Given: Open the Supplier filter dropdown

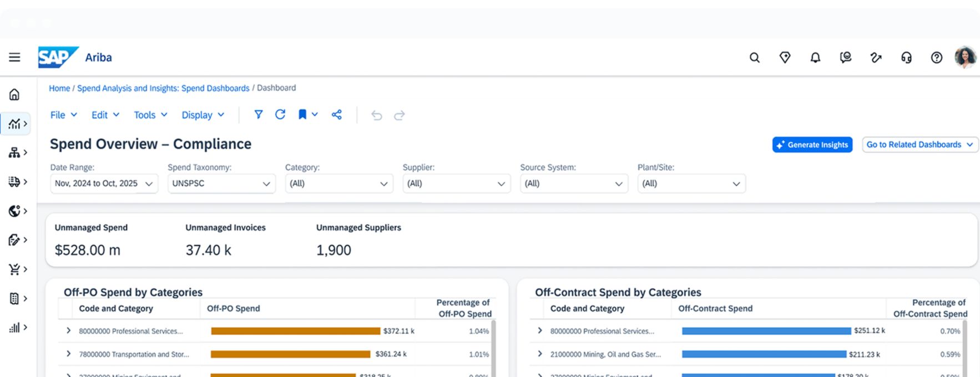Looking at the screenshot, I should [x=457, y=184].
